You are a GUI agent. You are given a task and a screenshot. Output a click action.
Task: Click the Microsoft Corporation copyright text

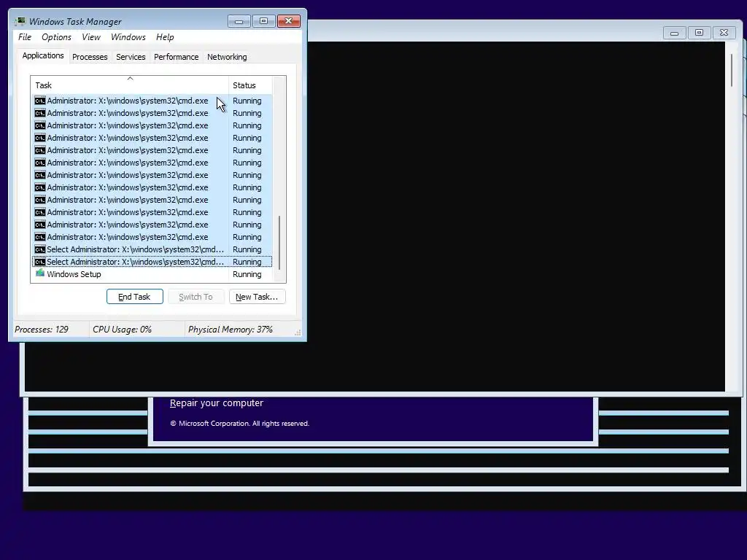tap(239, 424)
